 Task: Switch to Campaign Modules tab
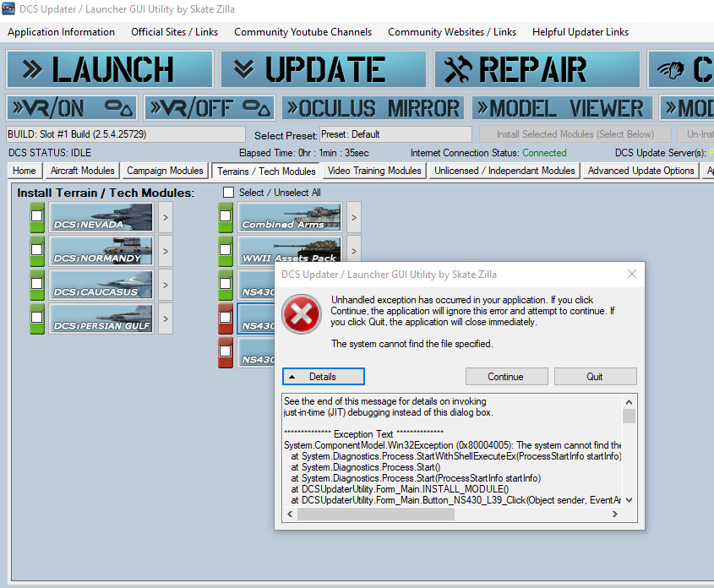[x=165, y=171]
